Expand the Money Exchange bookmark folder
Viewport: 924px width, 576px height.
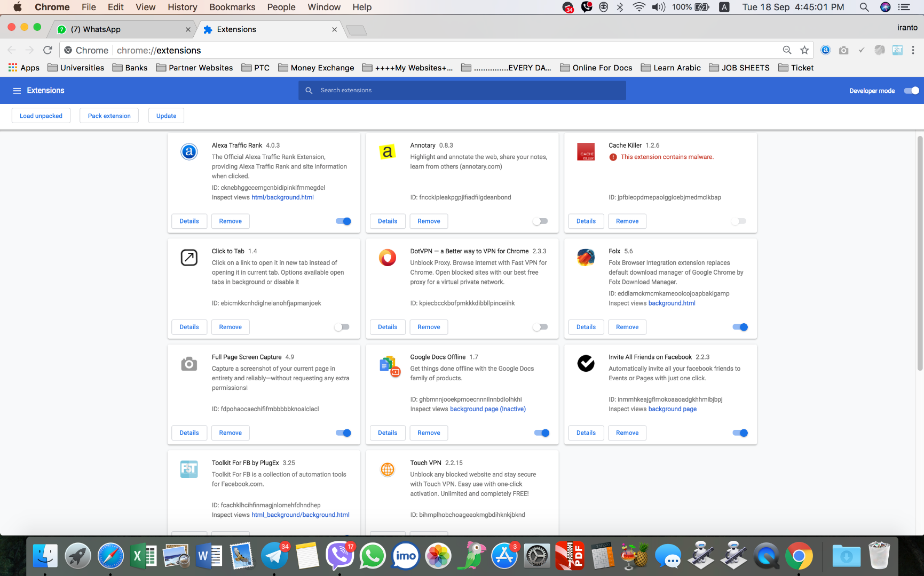pos(316,68)
